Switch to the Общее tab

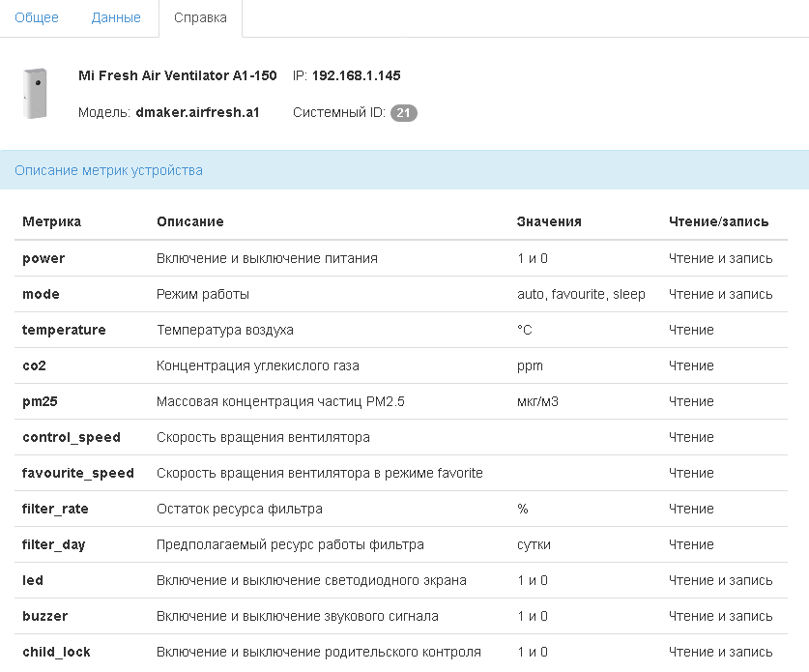(x=37, y=17)
